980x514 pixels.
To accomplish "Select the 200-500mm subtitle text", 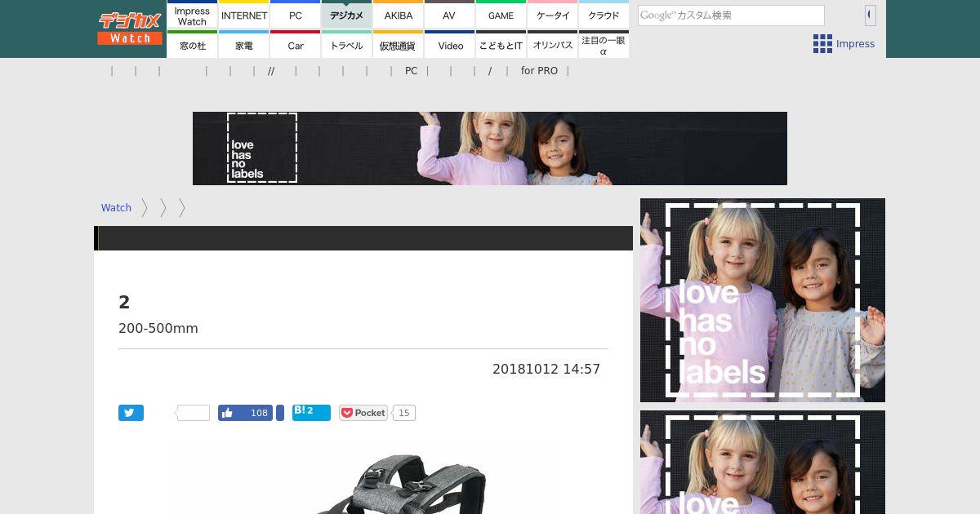I will coord(158,328).
